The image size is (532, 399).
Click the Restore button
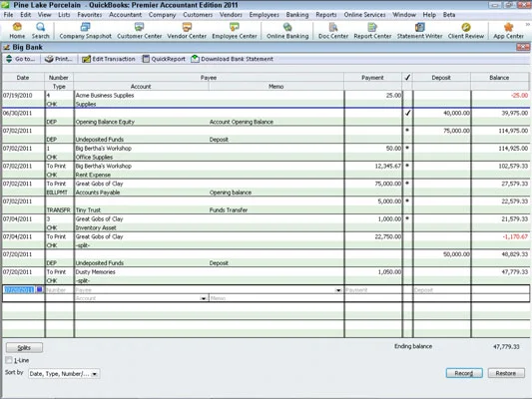(506, 373)
